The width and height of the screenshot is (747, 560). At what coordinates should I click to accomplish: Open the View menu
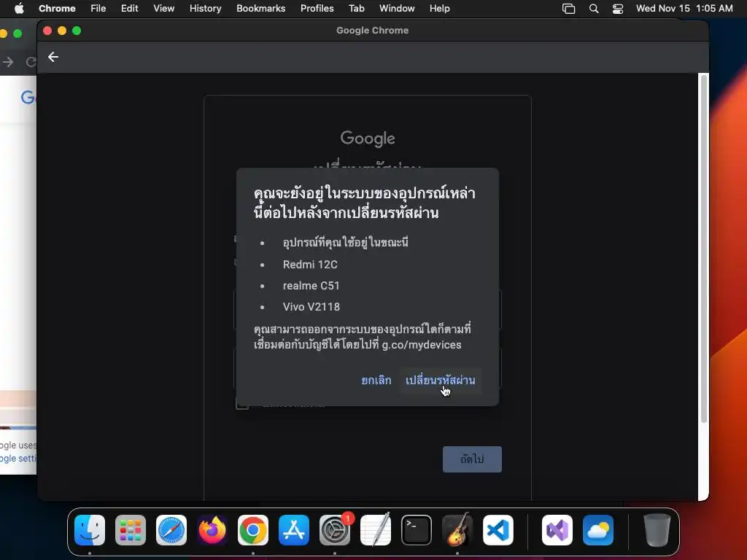(x=164, y=9)
